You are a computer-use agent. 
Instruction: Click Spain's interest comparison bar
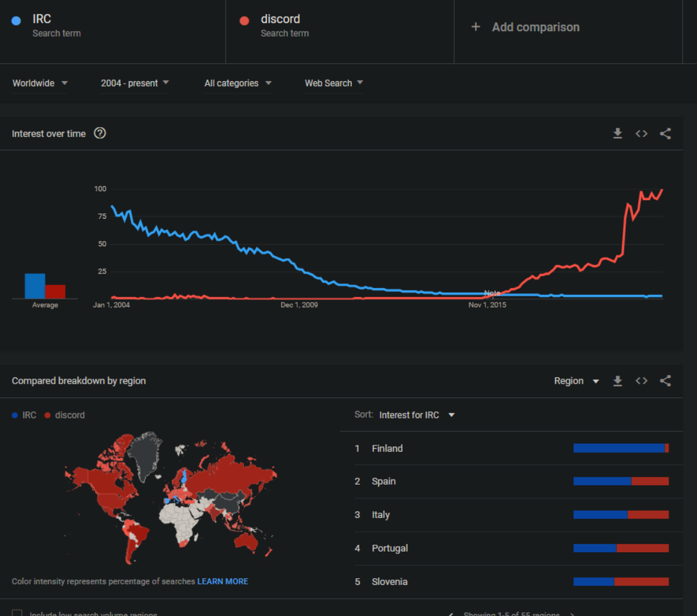point(621,482)
